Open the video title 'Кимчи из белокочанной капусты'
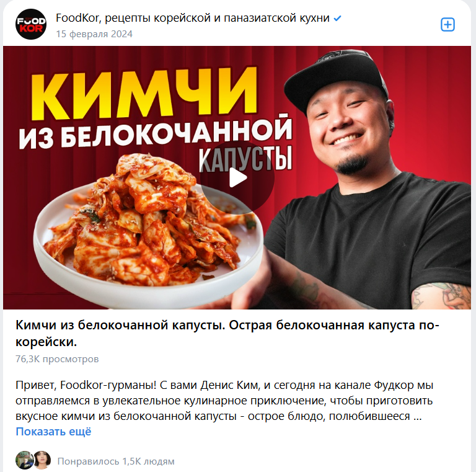 [x=227, y=334]
